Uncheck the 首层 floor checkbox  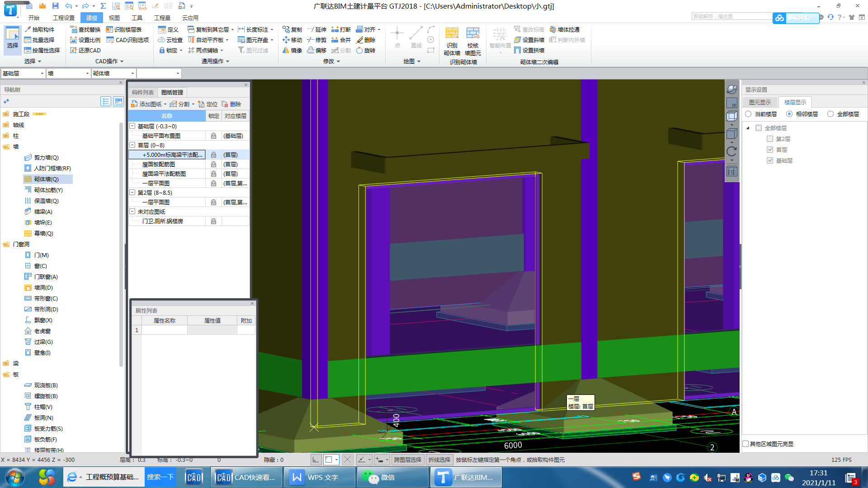(x=770, y=150)
